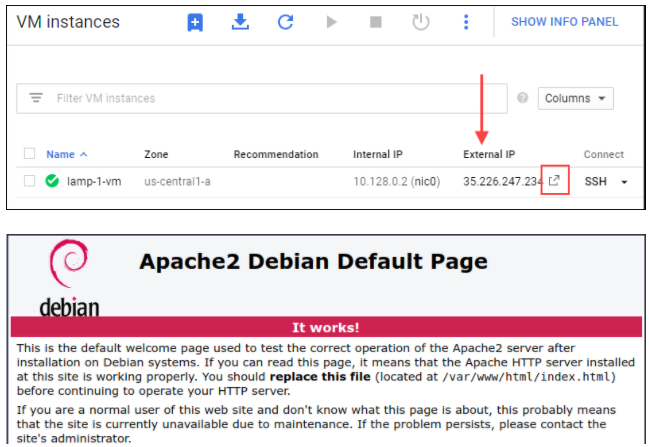Screen dimensions: 649x447
Task: Open external IP in new tab icon
Action: pos(554,180)
